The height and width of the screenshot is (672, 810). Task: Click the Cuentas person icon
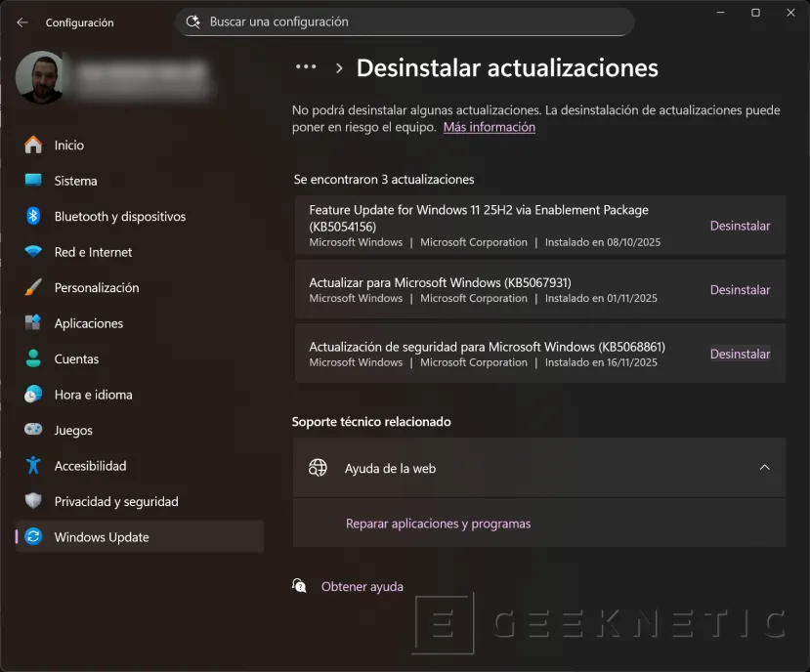[x=33, y=358]
